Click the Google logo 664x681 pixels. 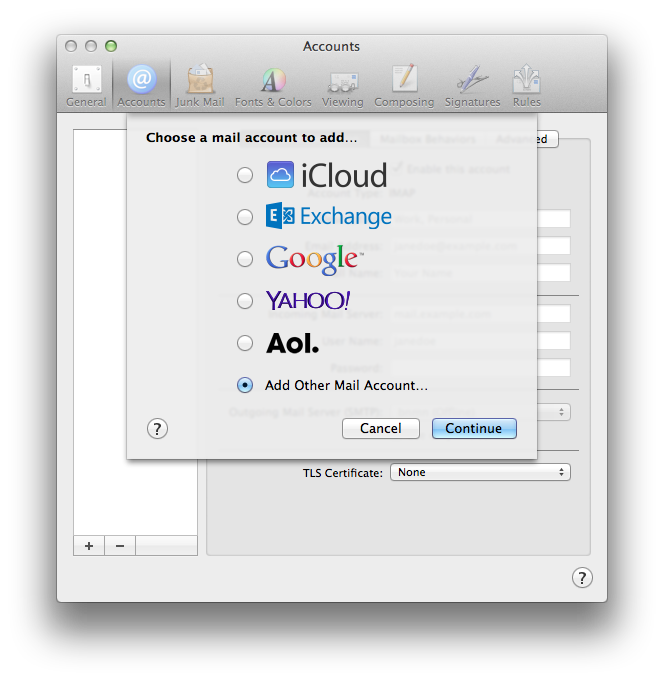coord(314,259)
